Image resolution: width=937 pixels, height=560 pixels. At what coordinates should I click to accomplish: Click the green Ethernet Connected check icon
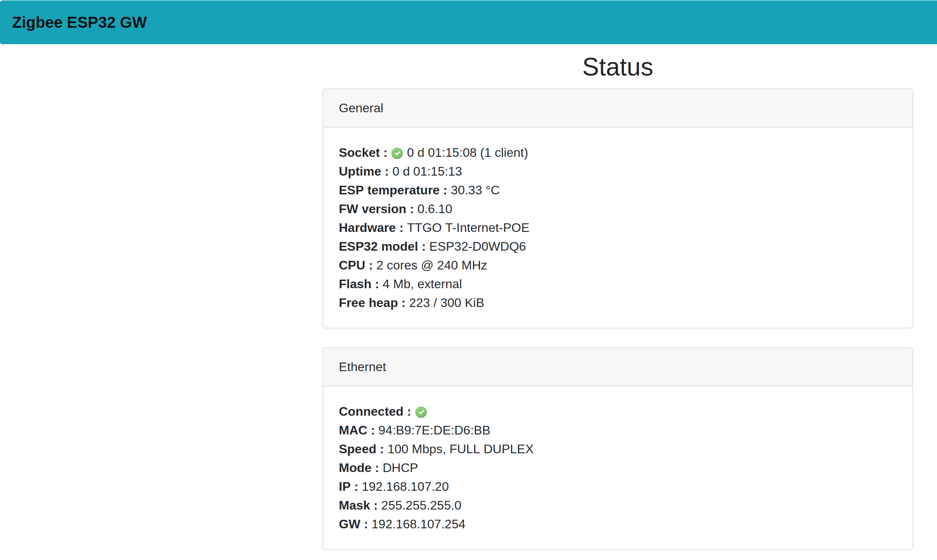tap(421, 412)
